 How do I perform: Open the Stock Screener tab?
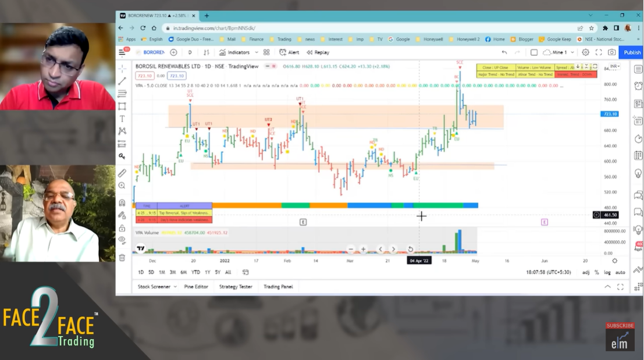pyautogui.click(x=154, y=287)
